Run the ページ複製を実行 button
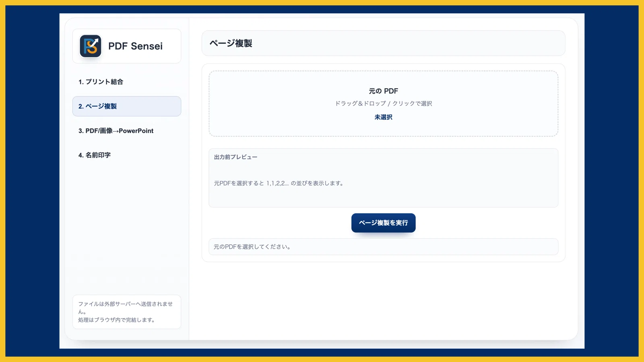 coord(383,223)
